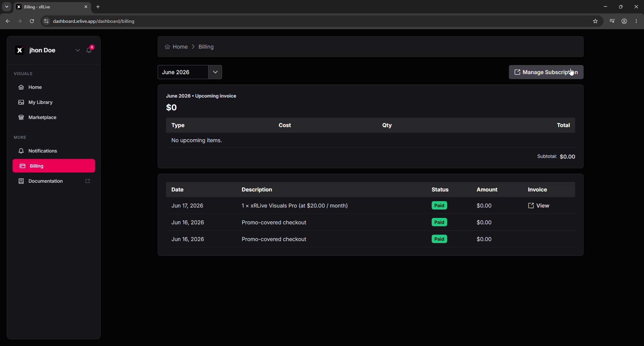This screenshot has height=346, width=644.
Task: Click the address bar URL
Action: [x=94, y=21]
